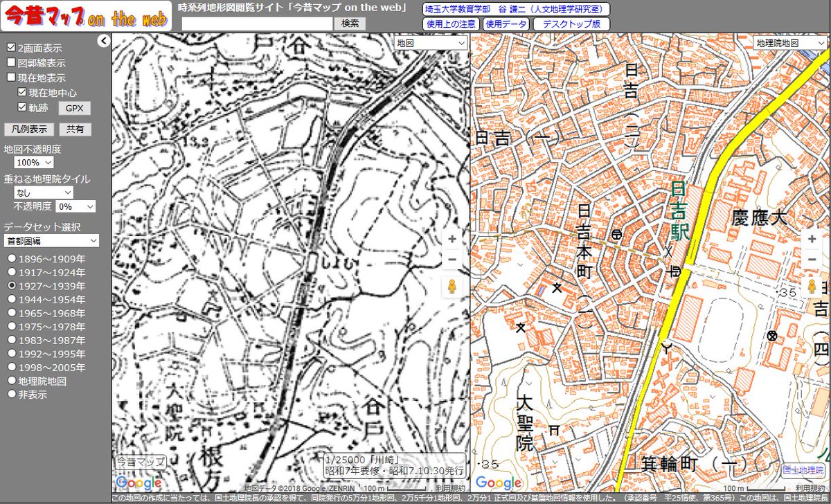This screenshot has height=504, width=831.
Task: Click Street View pegman on right map
Action: (x=811, y=287)
